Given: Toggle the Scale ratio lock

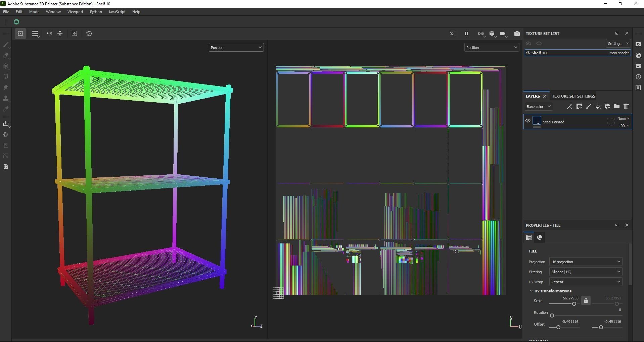Looking at the screenshot, I should pos(586,300).
